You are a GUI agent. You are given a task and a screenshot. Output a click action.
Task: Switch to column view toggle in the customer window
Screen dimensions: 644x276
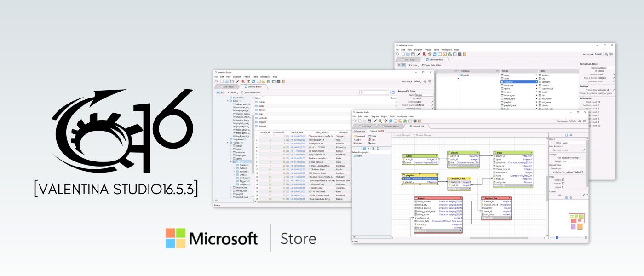pos(403,65)
